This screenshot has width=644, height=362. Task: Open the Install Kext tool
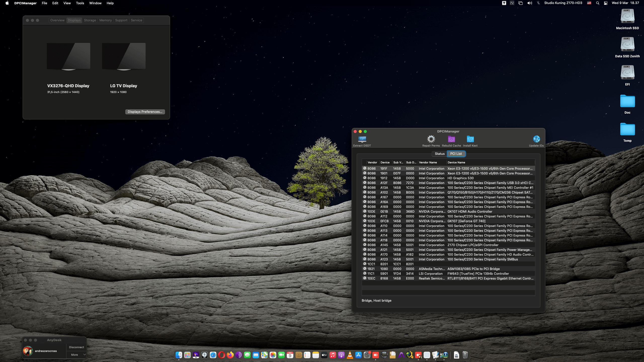(x=470, y=139)
